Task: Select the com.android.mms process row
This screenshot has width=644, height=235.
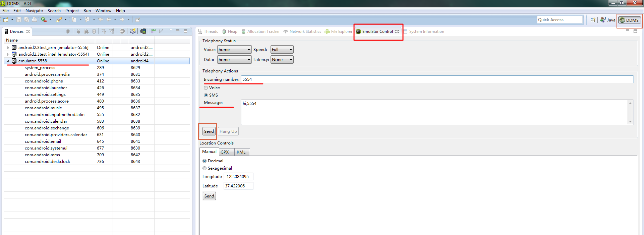Action: (x=97, y=155)
